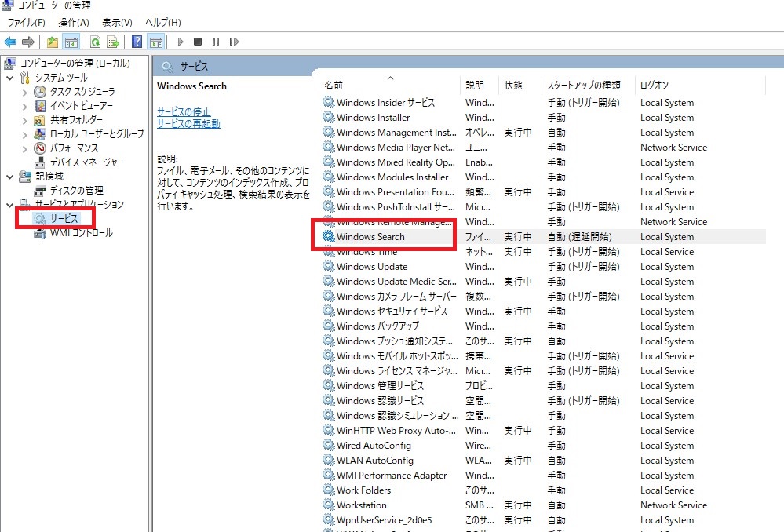Expand the 共有フォルダー tree node
The width and height of the screenshot is (784, 532).
tap(24, 120)
